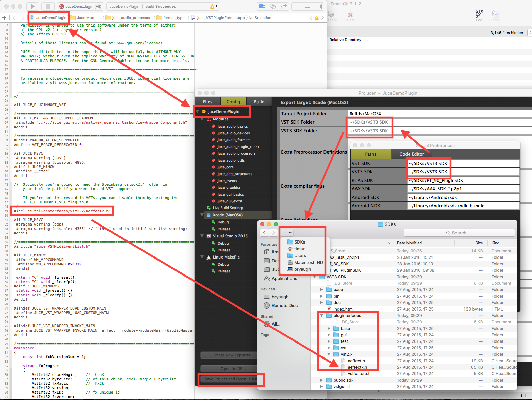Image resolution: width=532 pixels, height=400 pixels.
Task: Open Applications in the Finder sidebar
Action: (281, 278)
